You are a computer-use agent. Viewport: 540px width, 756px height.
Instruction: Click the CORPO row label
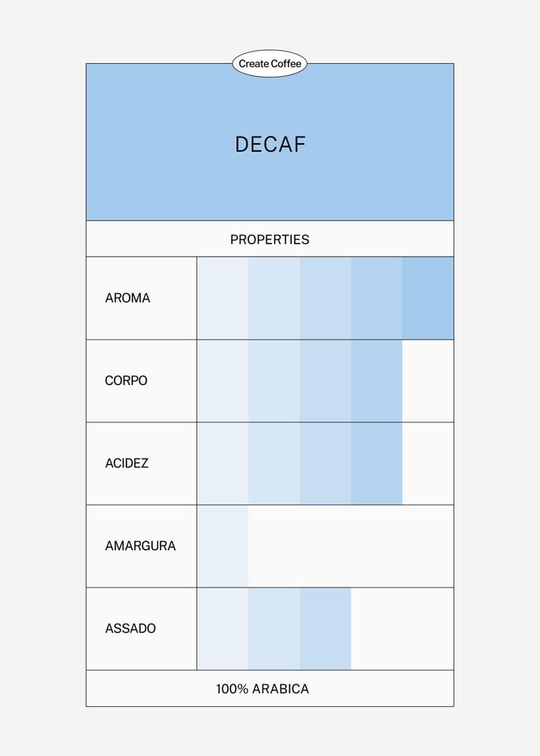click(x=126, y=380)
